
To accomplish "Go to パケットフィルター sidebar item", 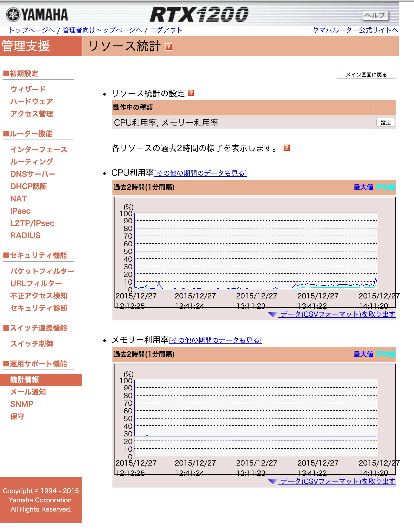I will point(42,271).
